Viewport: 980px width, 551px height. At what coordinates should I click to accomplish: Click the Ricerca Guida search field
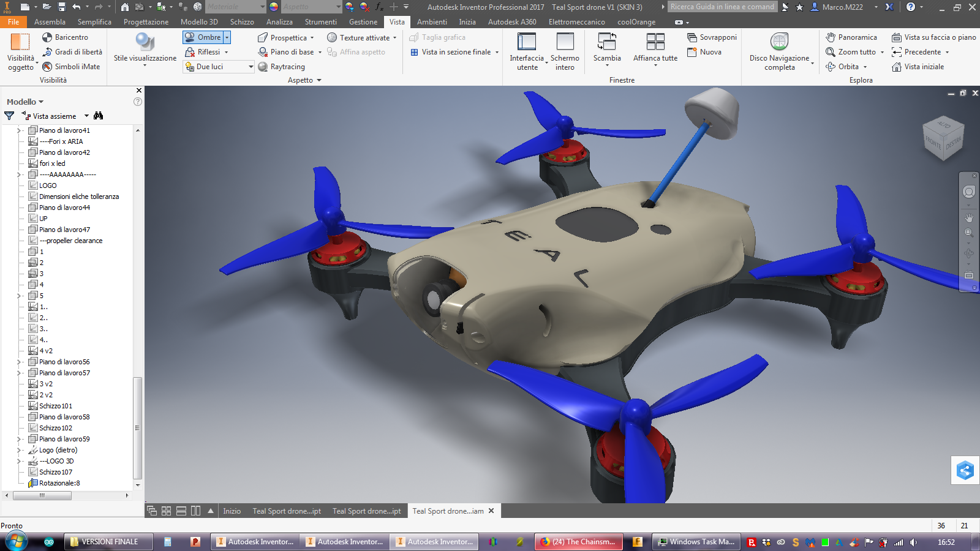722,7
